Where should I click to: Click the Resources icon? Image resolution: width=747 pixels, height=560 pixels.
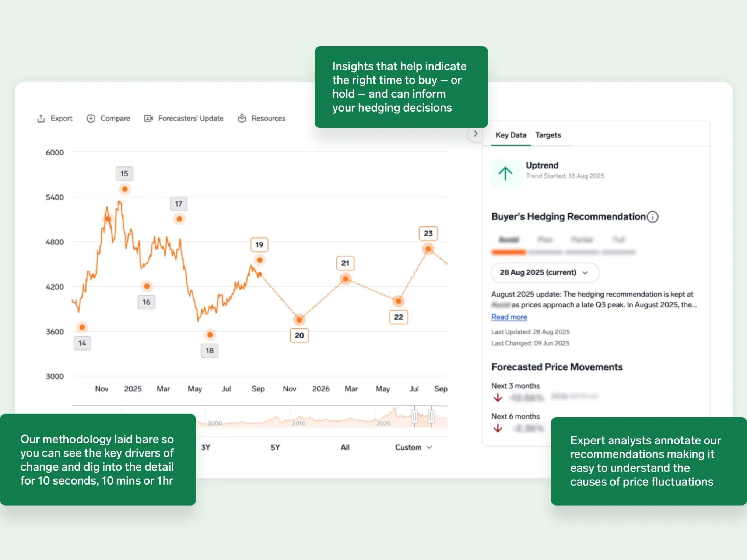click(242, 119)
